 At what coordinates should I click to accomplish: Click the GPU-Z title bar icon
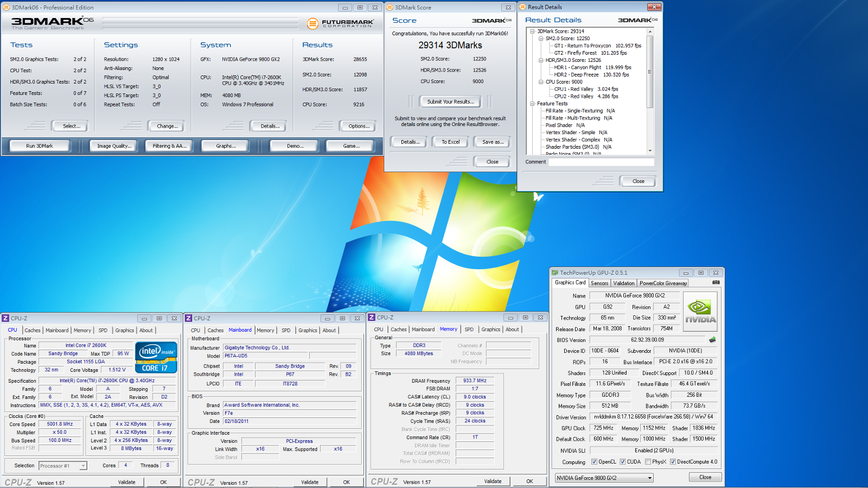click(555, 272)
